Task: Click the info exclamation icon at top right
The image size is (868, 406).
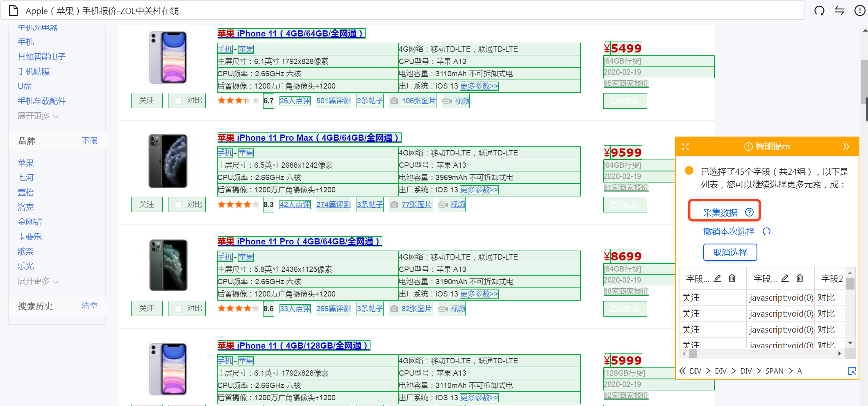Action: coord(860,11)
